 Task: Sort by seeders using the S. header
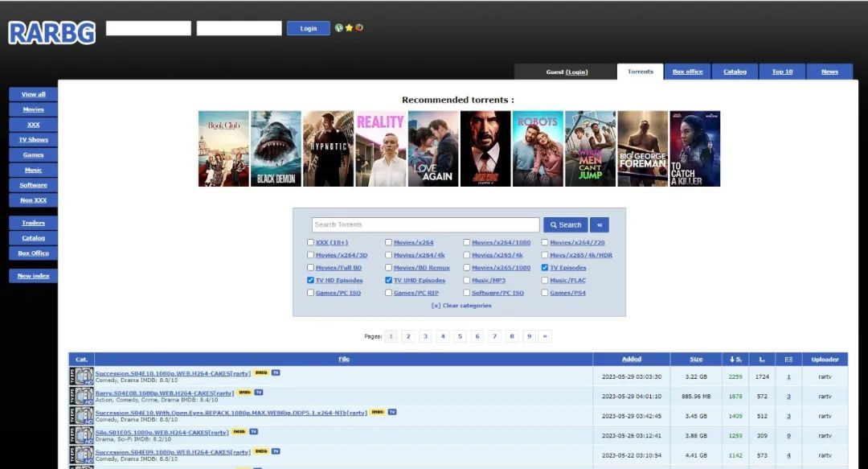[735, 360]
